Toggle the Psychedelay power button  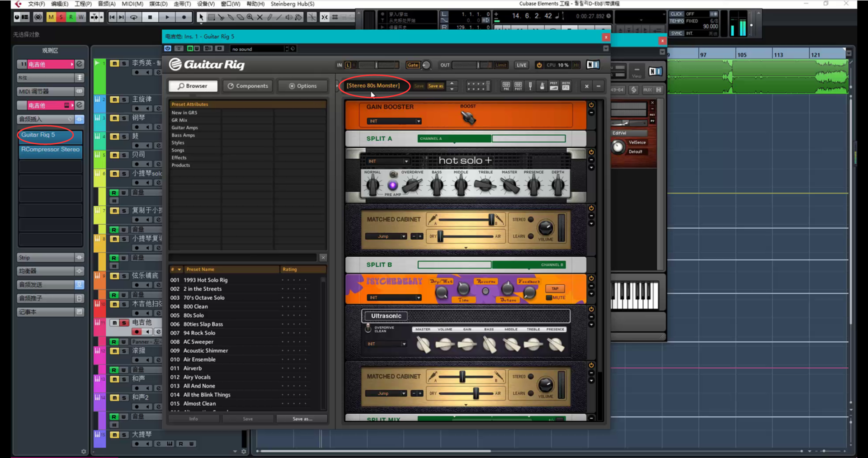click(x=591, y=278)
